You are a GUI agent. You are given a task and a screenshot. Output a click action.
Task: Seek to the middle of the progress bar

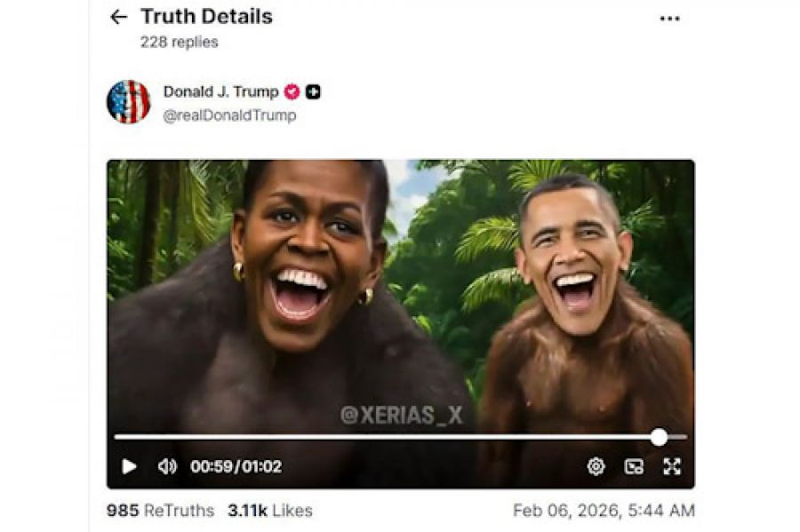pyautogui.click(x=401, y=437)
